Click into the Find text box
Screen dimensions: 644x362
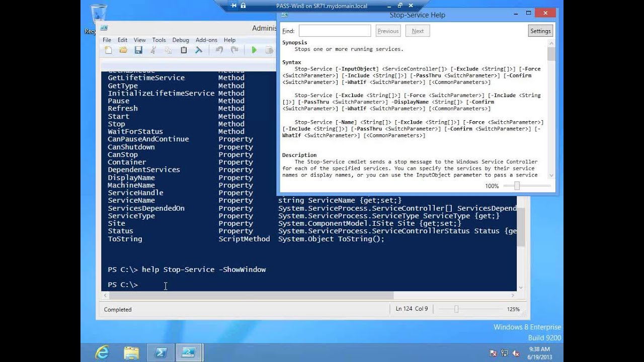pos(335,31)
